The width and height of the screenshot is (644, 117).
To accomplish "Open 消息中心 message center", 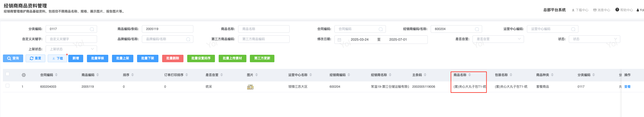I will [x=602, y=10].
